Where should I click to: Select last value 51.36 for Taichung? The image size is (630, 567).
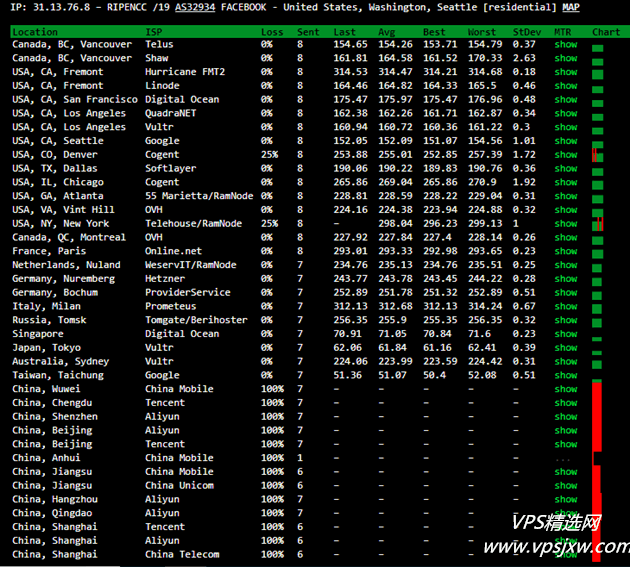pos(347,375)
